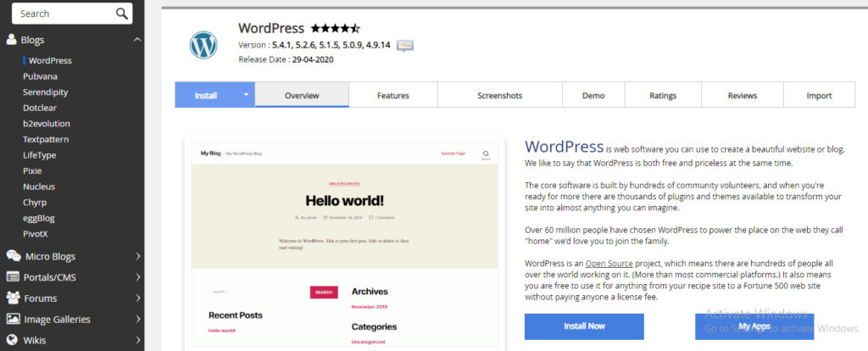
Task: Open the Demo tab
Action: point(593,95)
